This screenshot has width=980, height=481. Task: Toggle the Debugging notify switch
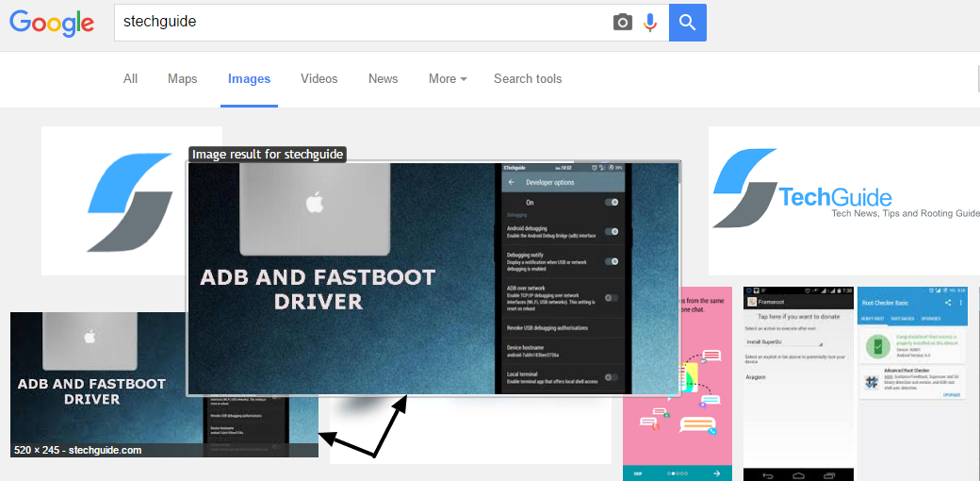point(612,261)
